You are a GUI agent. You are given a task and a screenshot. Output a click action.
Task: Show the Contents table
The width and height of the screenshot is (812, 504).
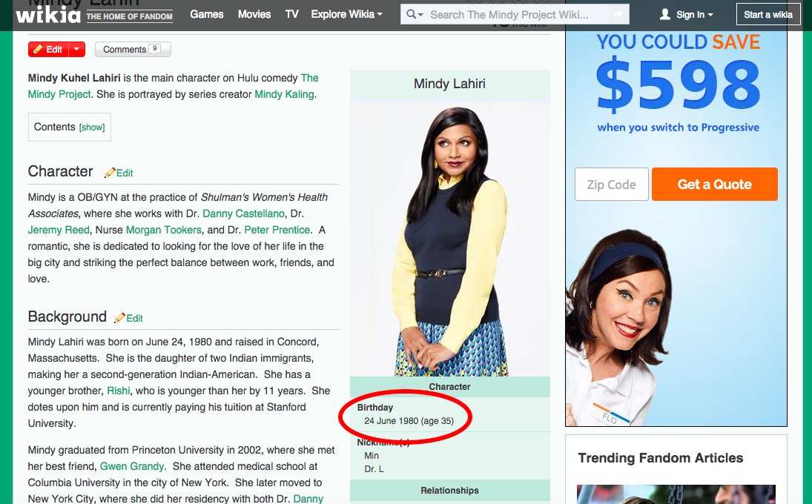92,127
